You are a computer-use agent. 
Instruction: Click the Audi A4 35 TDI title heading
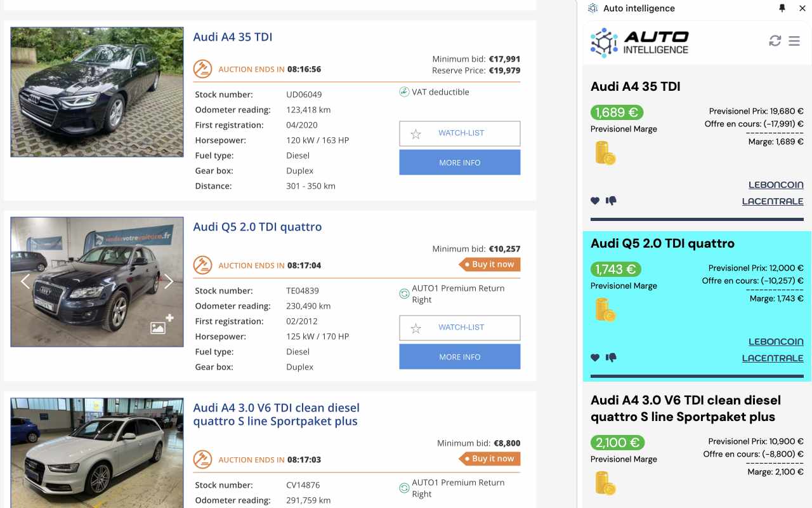[233, 37]
